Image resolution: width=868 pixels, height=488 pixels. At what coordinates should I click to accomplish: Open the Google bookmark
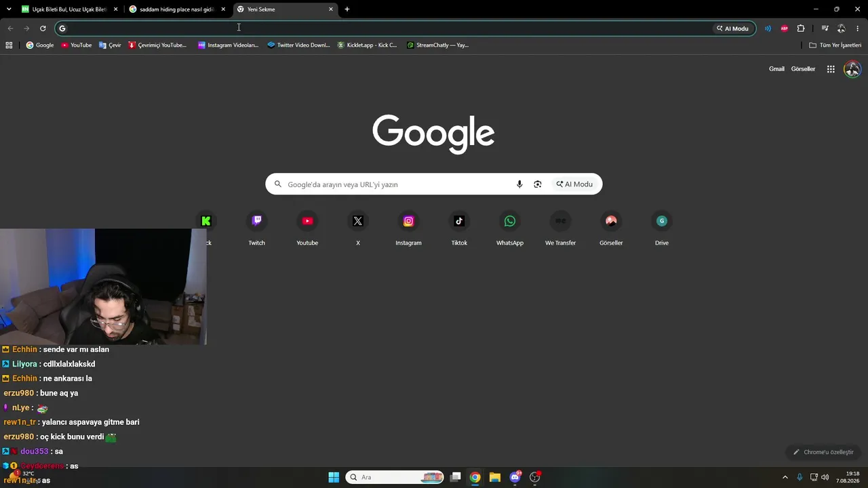[40, 45]
